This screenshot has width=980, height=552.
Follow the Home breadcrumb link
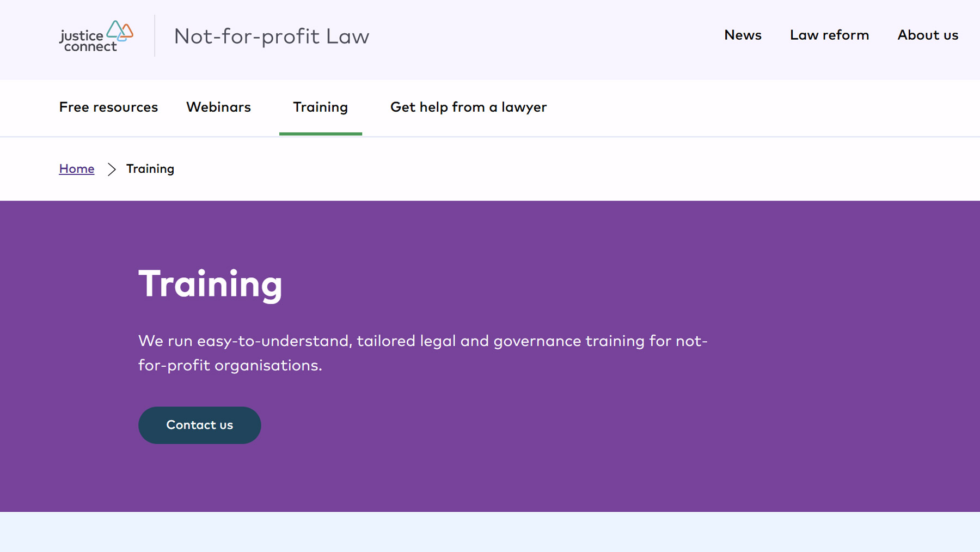click(x=77, y=169)
